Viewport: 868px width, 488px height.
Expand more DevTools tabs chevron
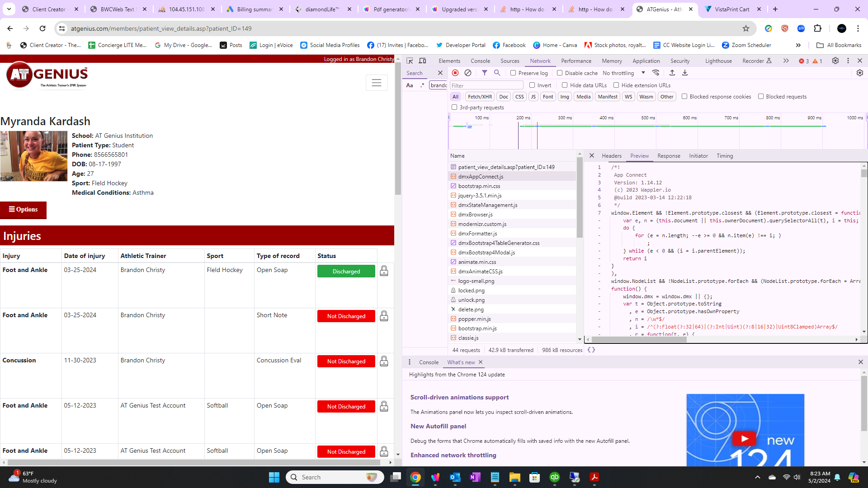click(786, 61)
